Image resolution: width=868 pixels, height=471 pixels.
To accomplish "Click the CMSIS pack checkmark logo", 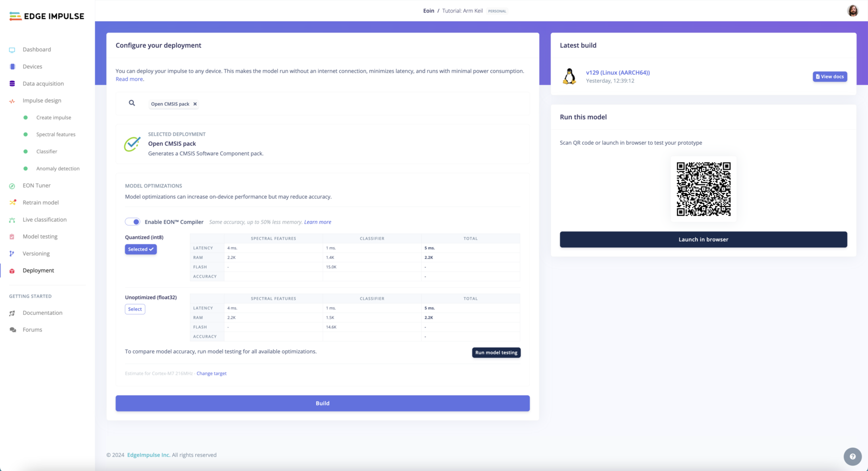I will pyautogui.click(x=132, y=144).
